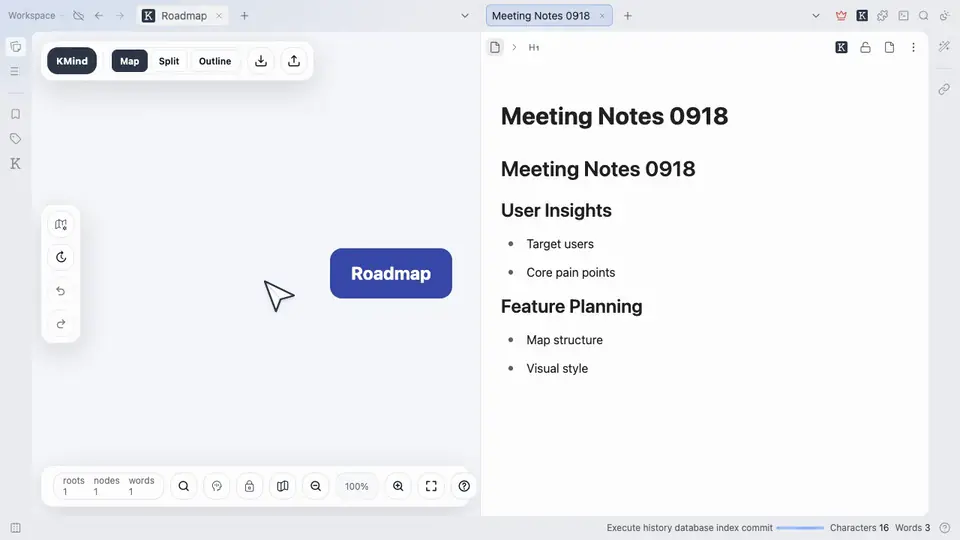
Task: Select the Roadmap tab
Action: point(182,16)
